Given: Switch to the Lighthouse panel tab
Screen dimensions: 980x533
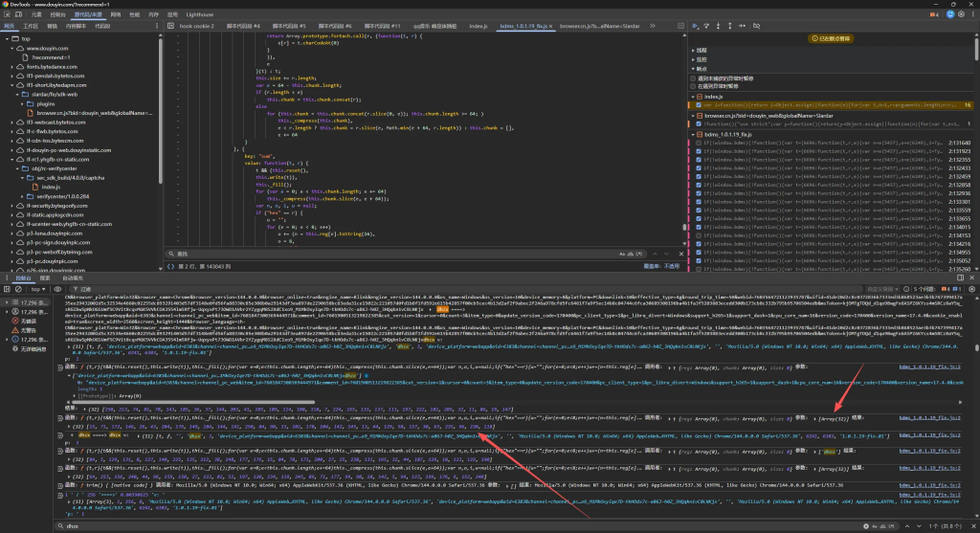Looking at the screenshot, I should [198, 15].
